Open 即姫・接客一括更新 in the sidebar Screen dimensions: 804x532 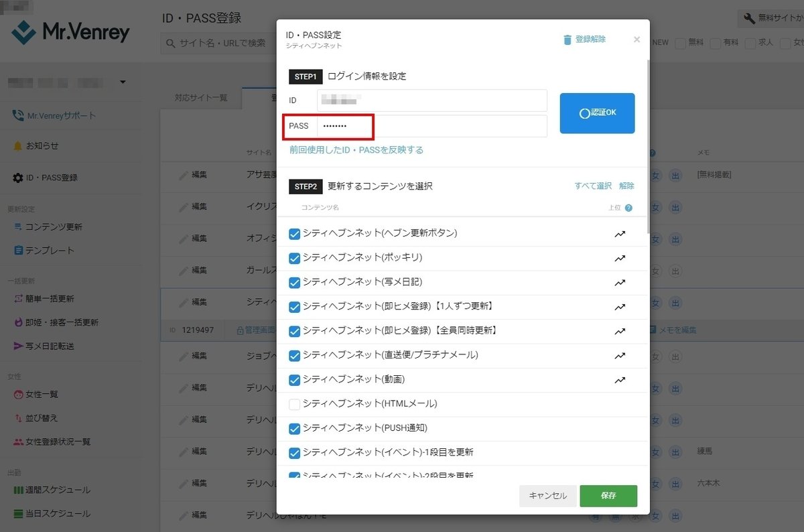click(x=56, y=322)
